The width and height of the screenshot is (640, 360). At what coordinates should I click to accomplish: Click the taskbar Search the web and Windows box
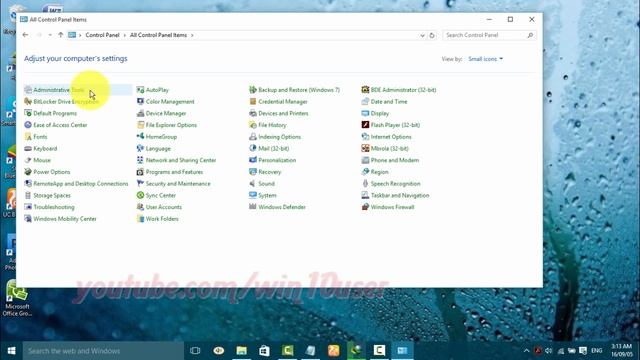pyautogui.click(x=103, y=351)
